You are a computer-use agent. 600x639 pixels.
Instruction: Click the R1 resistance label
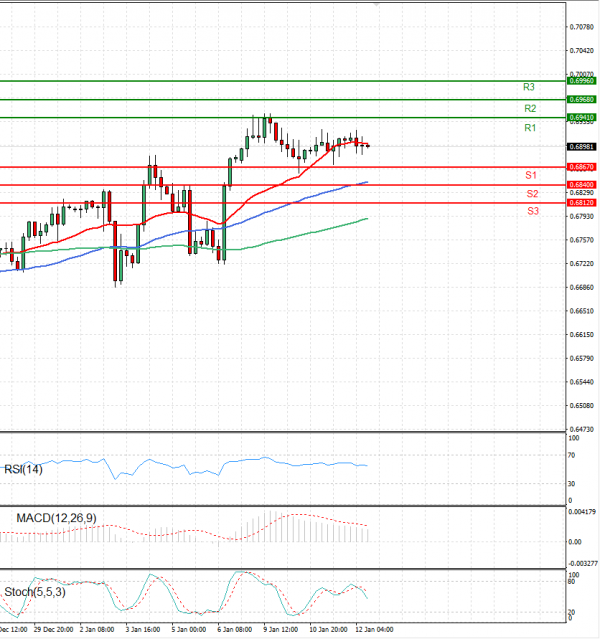[530, 128]
